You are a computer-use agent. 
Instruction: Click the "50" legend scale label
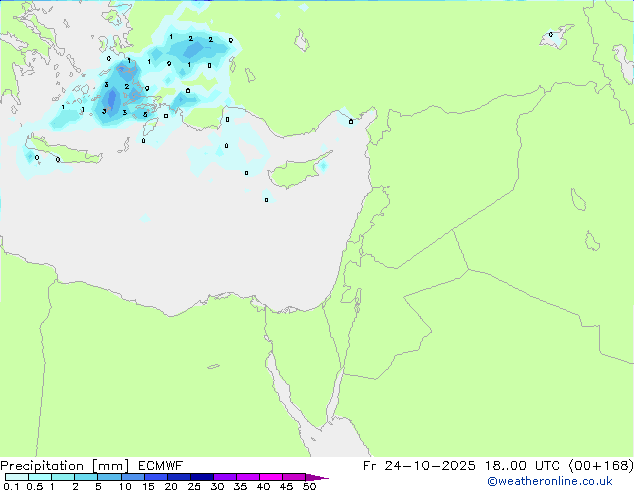point(309,486)
